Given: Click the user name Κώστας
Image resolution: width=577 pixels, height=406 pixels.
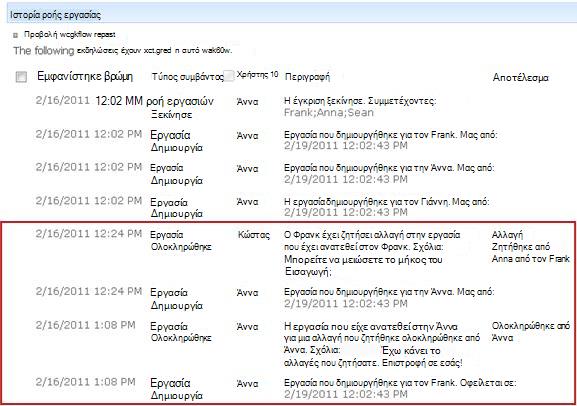Looking at the screenshot, I should (254, 235).
